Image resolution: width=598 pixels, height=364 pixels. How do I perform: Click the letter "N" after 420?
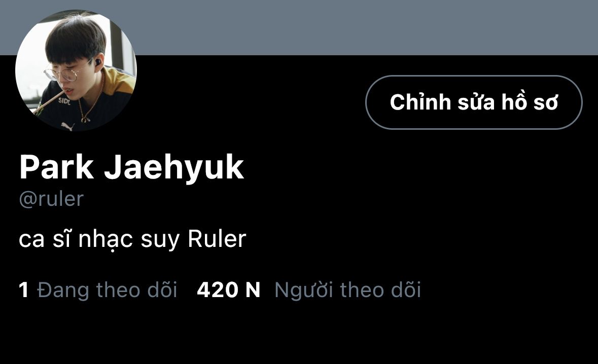(x=253, y=290)
